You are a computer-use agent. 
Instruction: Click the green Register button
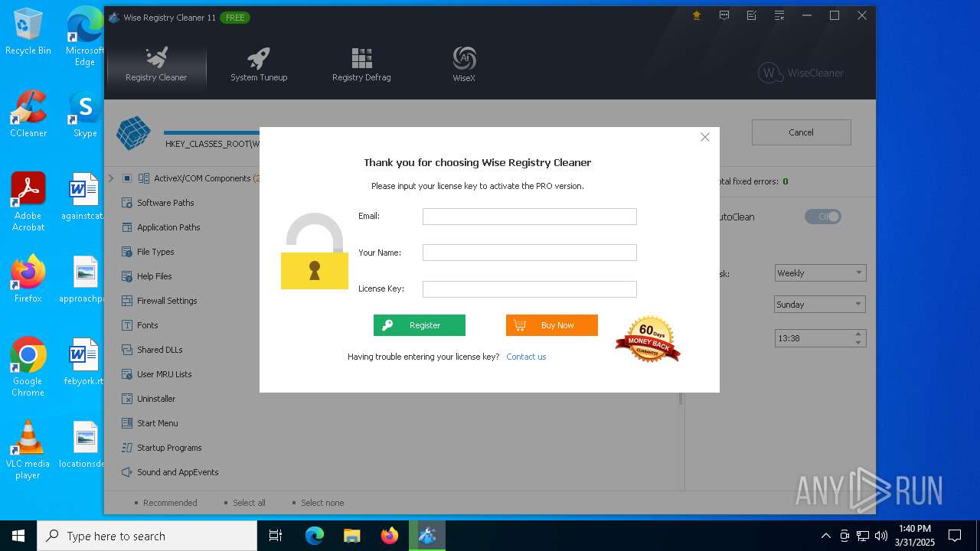420,325
